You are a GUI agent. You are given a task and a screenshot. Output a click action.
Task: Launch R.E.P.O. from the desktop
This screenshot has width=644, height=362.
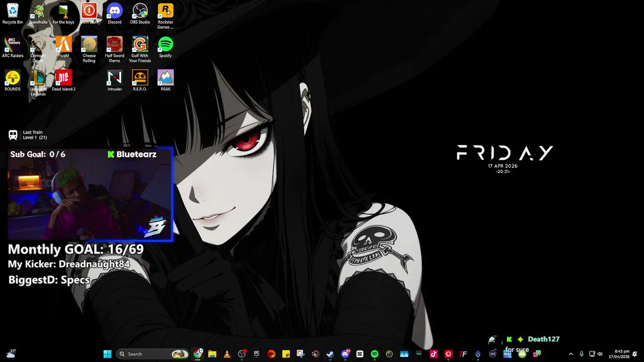(x=140, y=80)
